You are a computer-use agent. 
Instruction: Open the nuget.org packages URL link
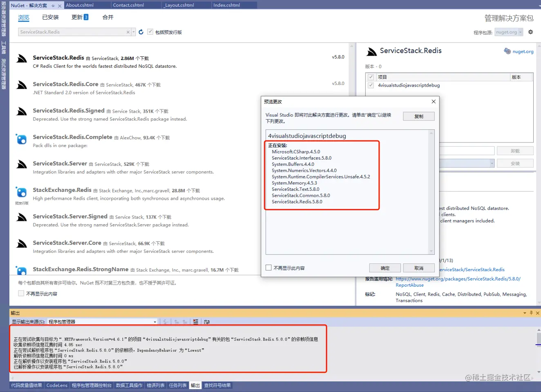[x=458, y=279]
